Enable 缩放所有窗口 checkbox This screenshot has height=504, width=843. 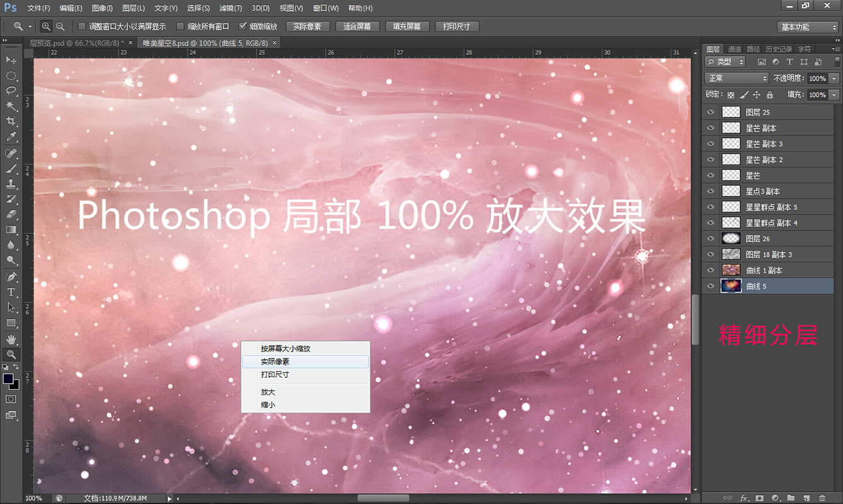coord(180,26)
